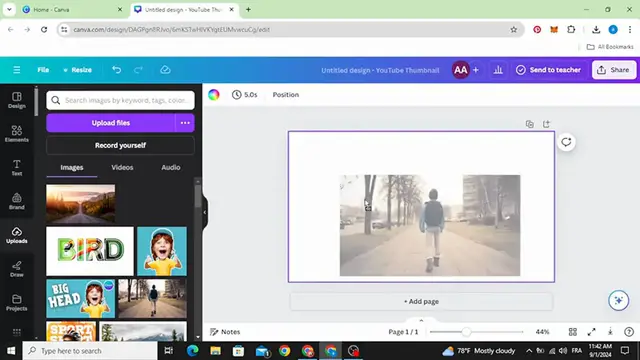Select the walking boy image on canvas
The height and width of the screenshot is (360, 640).
[430, 225]
